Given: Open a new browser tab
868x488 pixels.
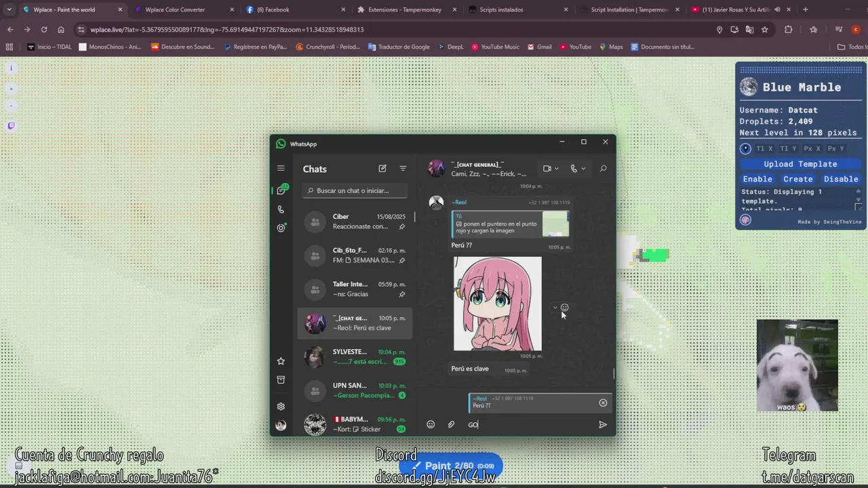Looking at the screenshot, I should [x=806, y=9].
